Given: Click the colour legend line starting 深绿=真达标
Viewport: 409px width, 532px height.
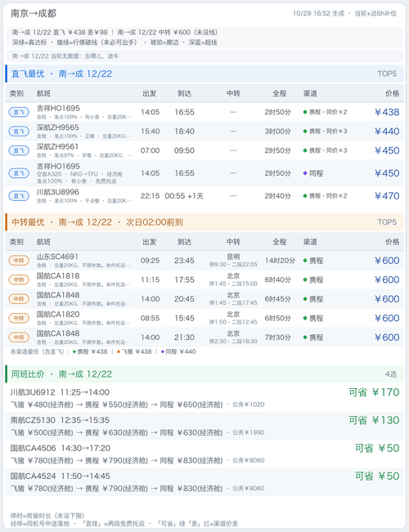Looking at the screenshot, I should click(x=115, y=42).
